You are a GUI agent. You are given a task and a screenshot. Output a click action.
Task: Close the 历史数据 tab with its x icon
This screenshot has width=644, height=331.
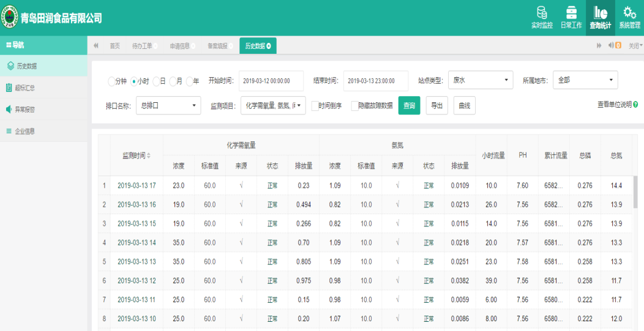point(269,46)
